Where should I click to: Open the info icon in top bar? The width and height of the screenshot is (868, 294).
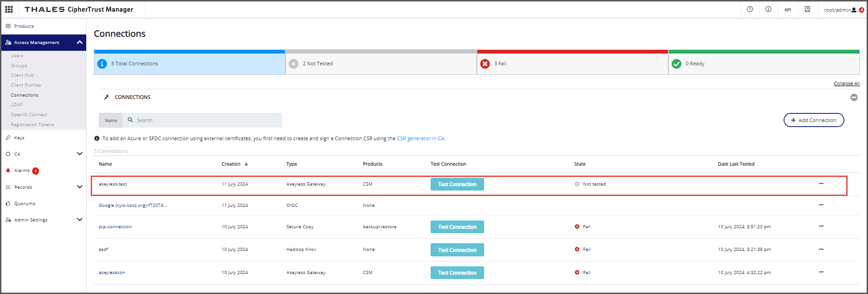click(768, 9)
